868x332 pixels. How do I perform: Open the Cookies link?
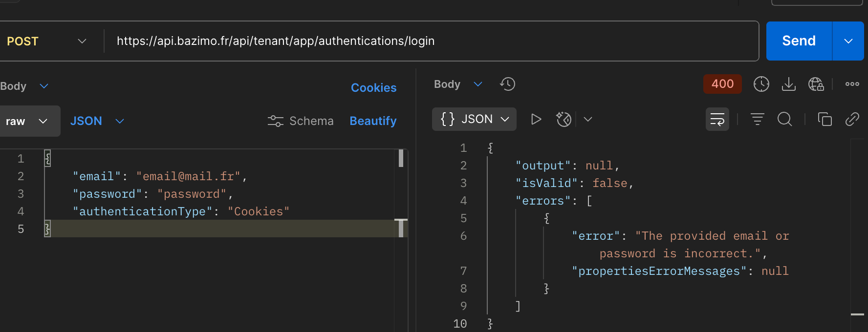[x=373, y=88]
